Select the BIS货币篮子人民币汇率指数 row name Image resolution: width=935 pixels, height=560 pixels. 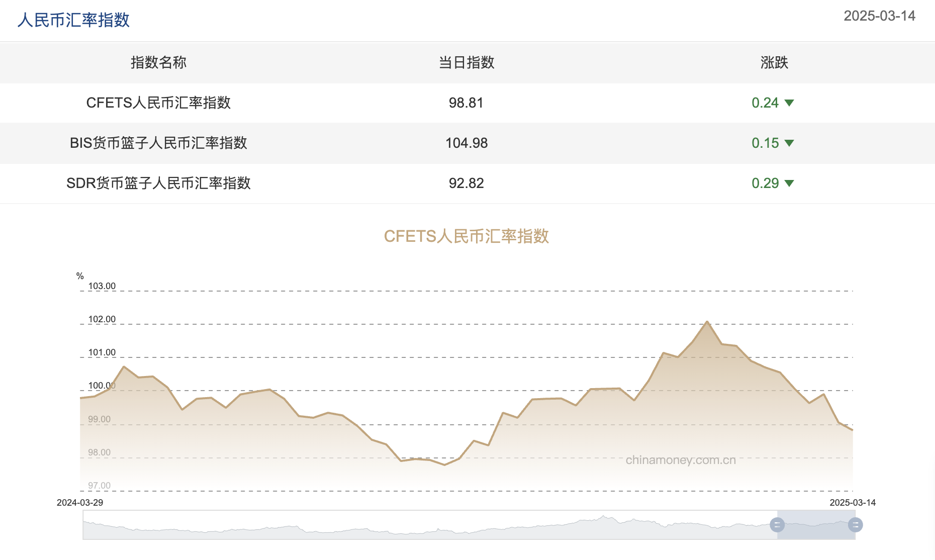click(158, 143)
